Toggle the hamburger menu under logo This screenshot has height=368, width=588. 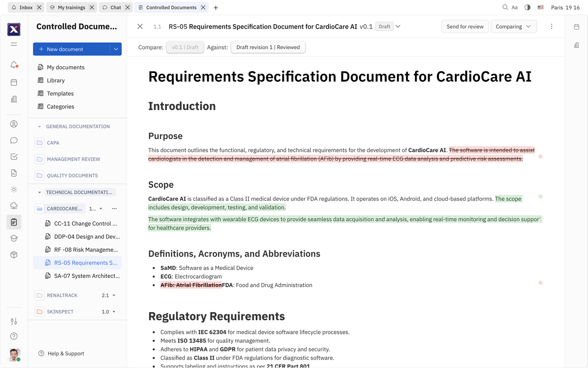14,44
